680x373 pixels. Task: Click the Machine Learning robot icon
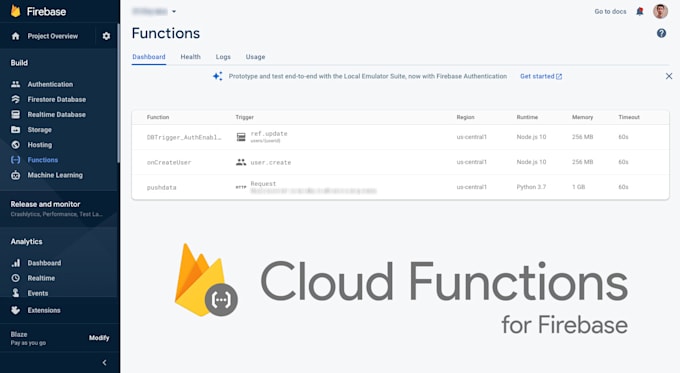pyautogui.click(x=16, y=175)
